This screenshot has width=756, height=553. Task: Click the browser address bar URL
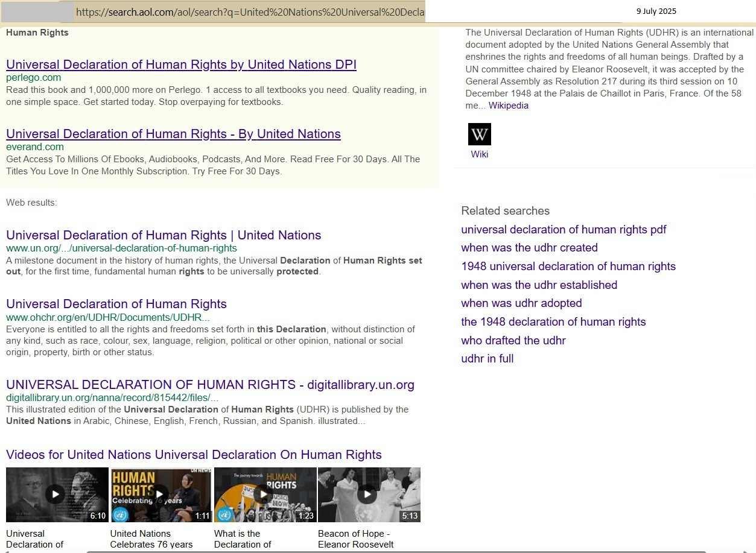[250, 11]
